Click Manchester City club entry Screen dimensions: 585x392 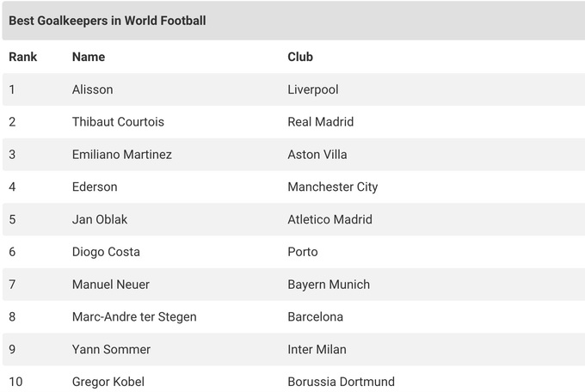[x=332, y=187]
